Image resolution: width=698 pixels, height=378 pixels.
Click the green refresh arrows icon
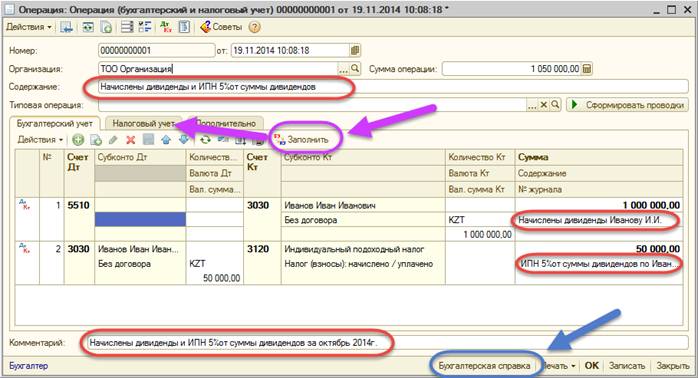point(205,140)
